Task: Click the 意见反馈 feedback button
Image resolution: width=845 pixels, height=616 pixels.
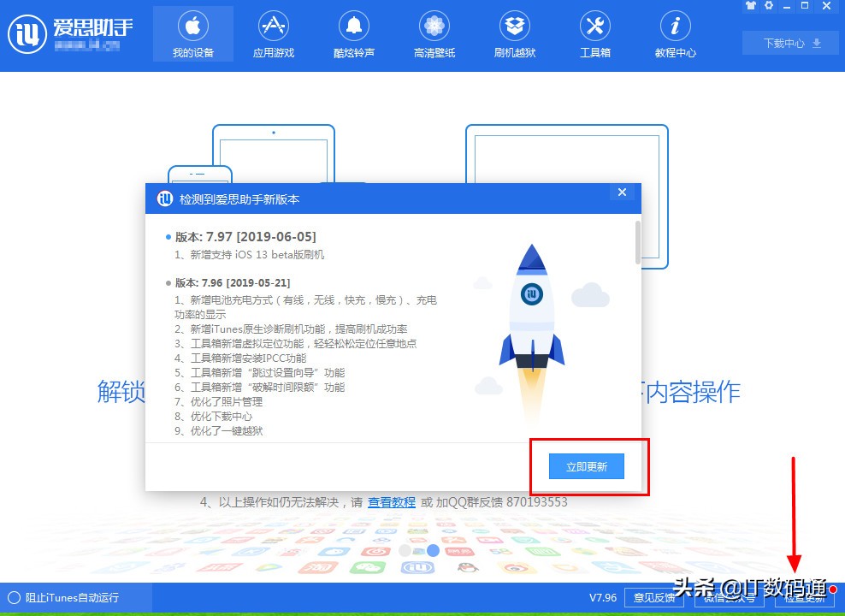Action: click(x=653, y=598)
